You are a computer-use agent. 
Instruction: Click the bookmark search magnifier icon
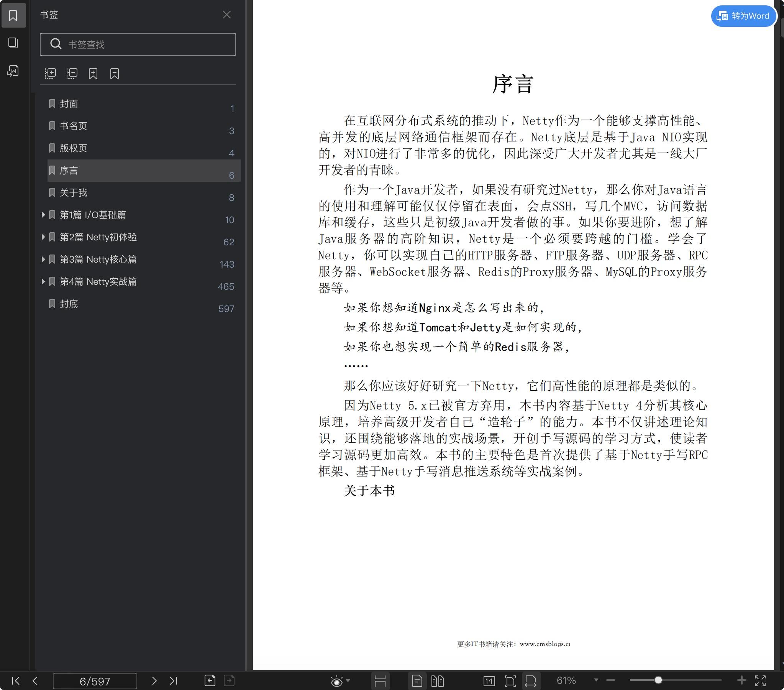(x=56, y=44)
